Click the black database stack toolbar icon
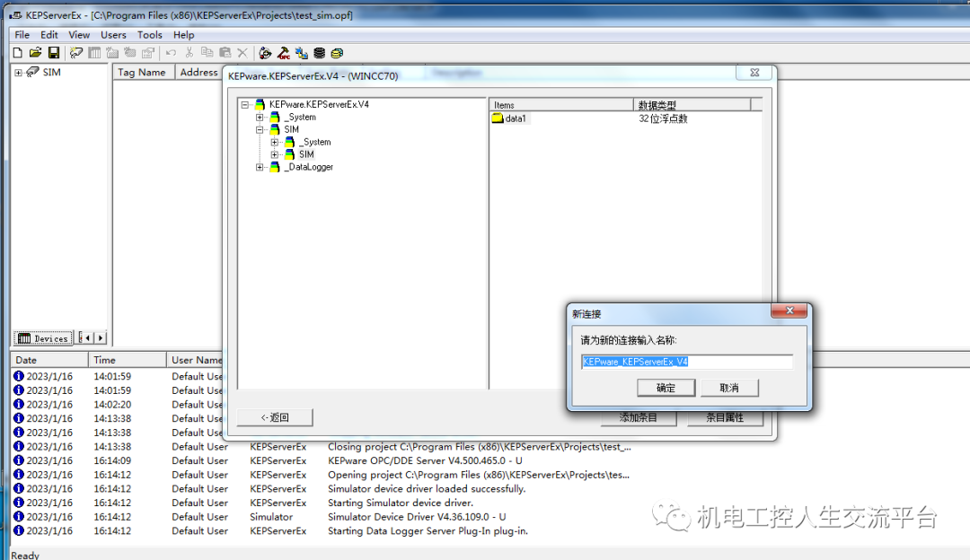The image size is (970, 560). tap(319, 53)
